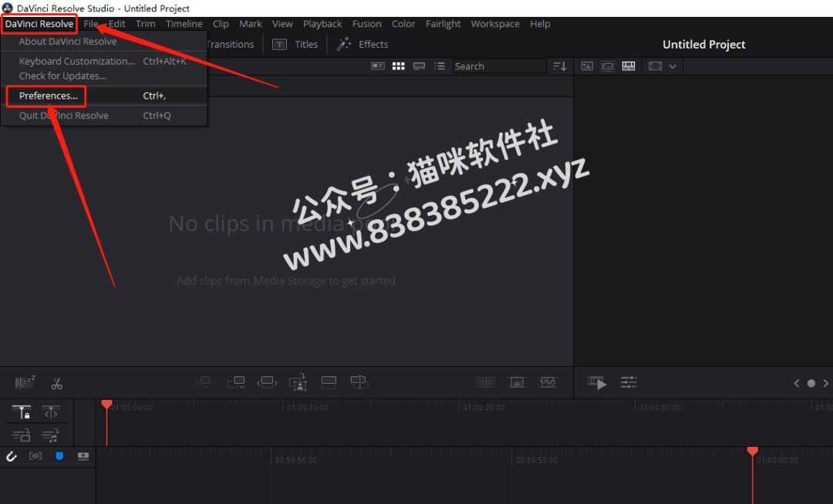This screenshot has width=833, height=504.
Task: Apply the Smooth Cut transition icon
Action: tap(547, 382)
